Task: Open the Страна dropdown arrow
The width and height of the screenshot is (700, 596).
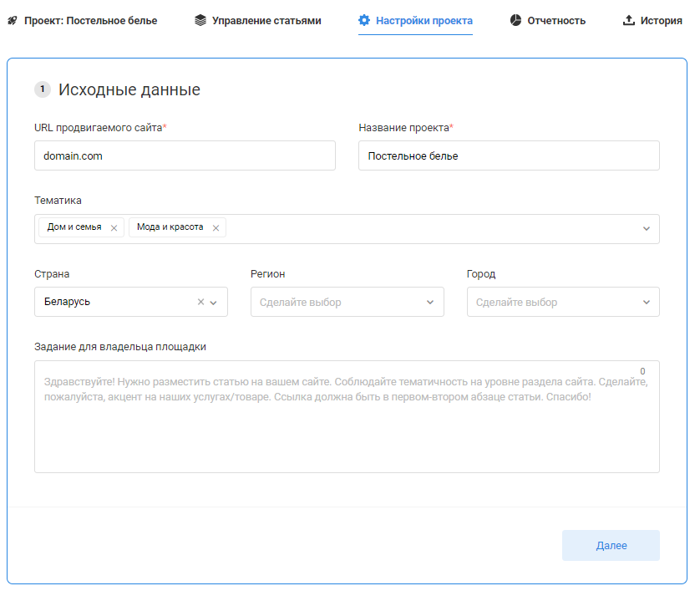Action: [x=214, y=303]
